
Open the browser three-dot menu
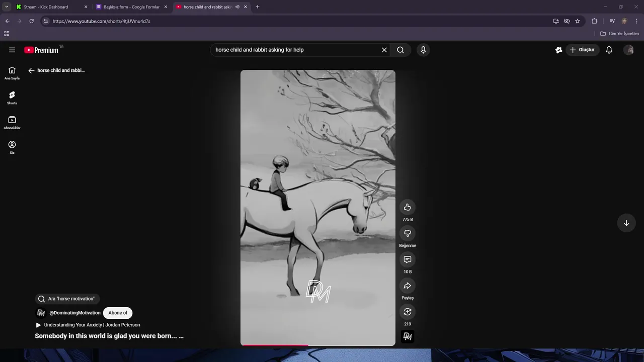click(636, 21)
